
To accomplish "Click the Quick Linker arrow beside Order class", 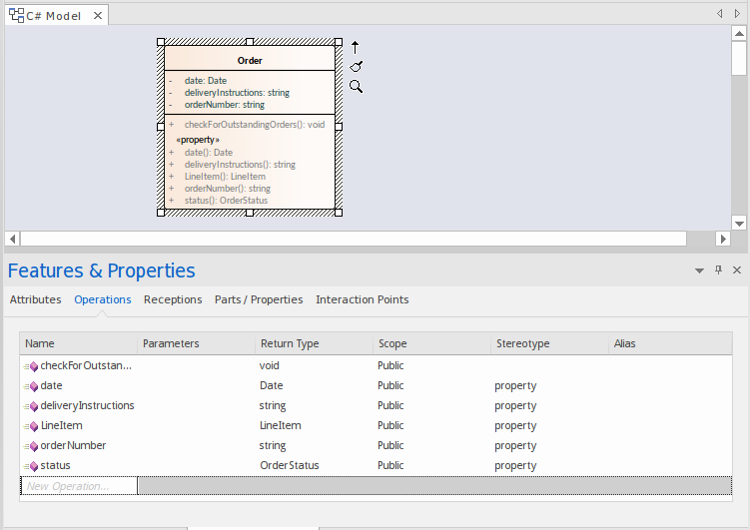I will [x=355, y=47].
